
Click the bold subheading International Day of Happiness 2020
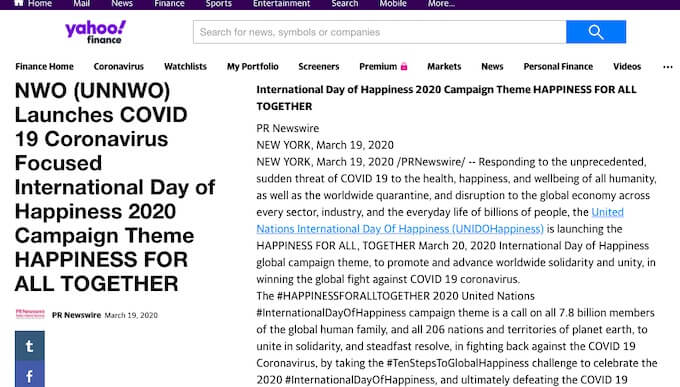click(x=446, y=98)
